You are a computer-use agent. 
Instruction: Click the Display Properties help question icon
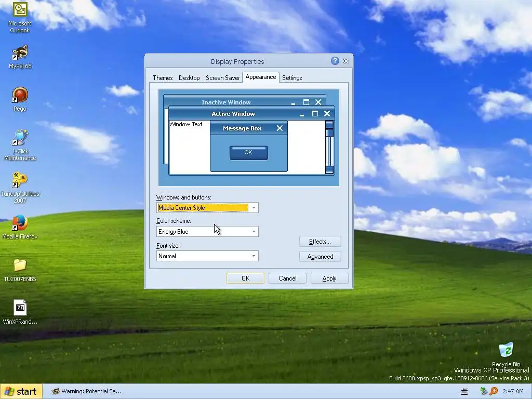click(335, 61)
